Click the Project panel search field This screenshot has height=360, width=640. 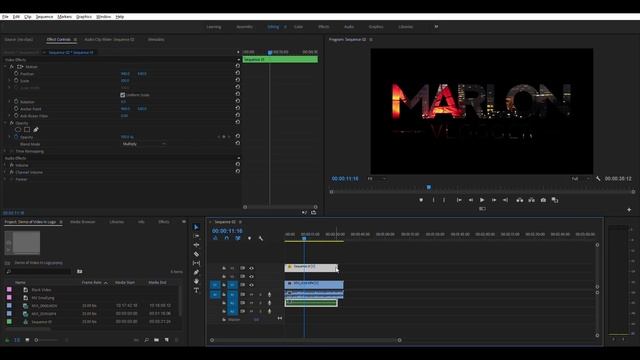point(39,271)
